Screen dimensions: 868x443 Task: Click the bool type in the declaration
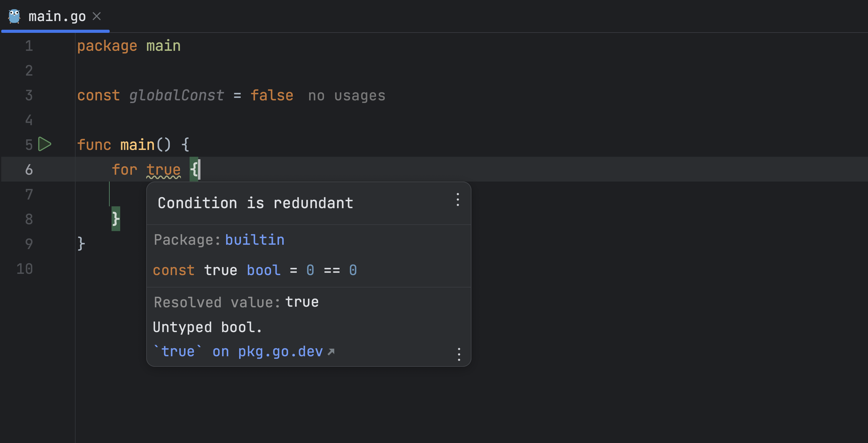(x=264, y=270)
